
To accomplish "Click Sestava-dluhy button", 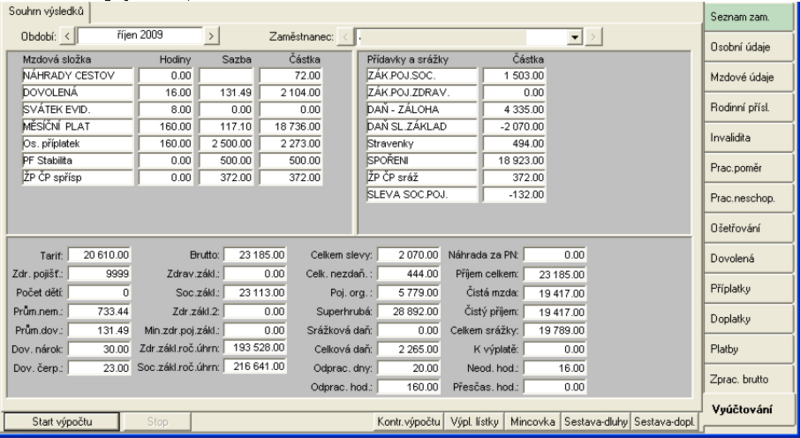I will pyautogui.click(x=595, y=422).
